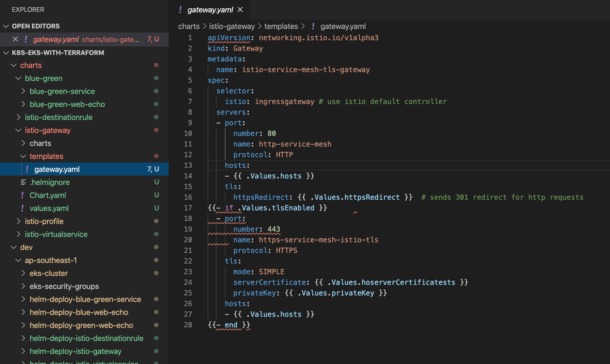Click istio-gateway in the breadcrumb
This screenshot has height=364, width=610.
click(x=232, y=26)
